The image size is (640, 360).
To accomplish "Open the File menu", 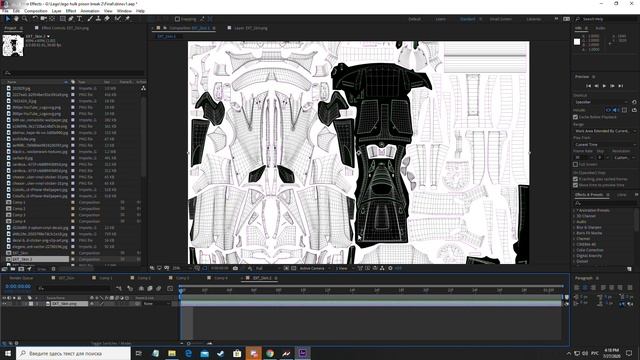I will coord(5,11).
